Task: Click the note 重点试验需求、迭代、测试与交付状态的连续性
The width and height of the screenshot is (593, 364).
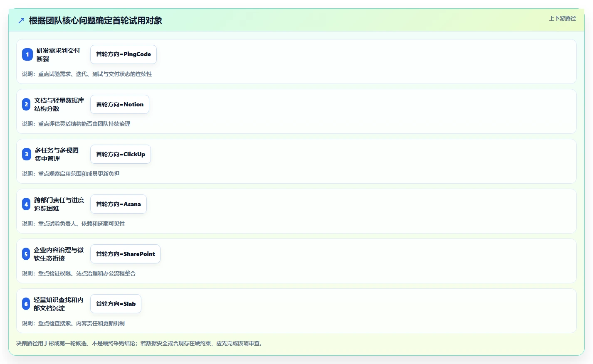Action: [95, 74]
